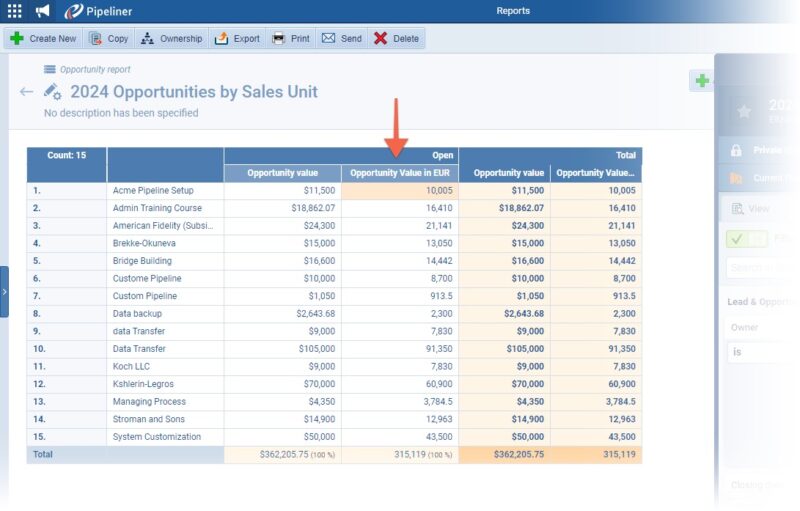Send the report via Send button

[341, 39]
